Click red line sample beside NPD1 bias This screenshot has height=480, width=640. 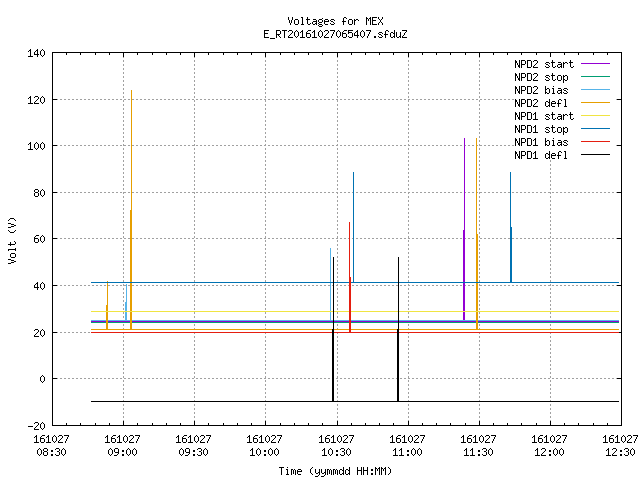(x=595, y=142)
